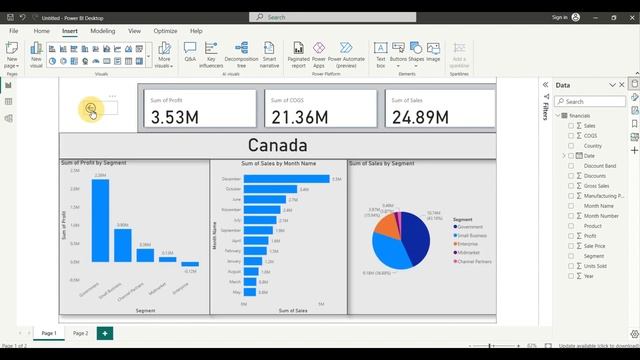This screenshot has height=360, width=640.
Task: Insert a Paginated report visual
Action: click(x=298, y=55)
